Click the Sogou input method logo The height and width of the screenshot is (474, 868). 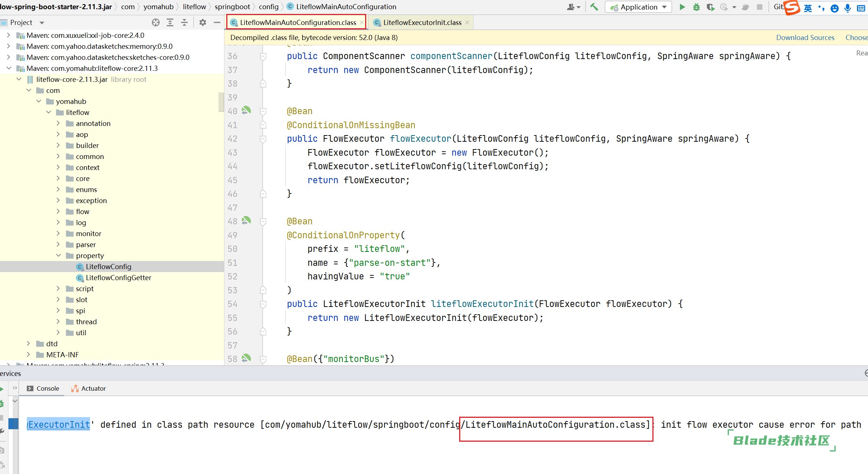pos(792,8)
